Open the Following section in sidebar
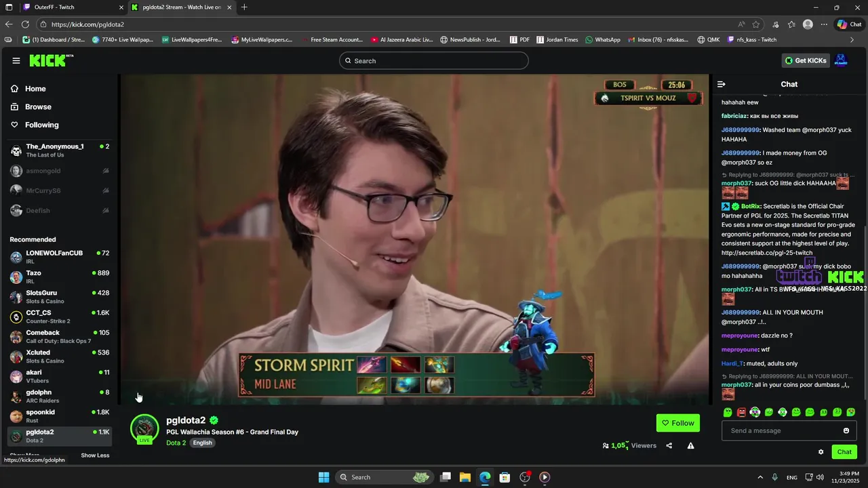Image resolution: width=868 pixels, height=488 pixels. pos(41,125)
